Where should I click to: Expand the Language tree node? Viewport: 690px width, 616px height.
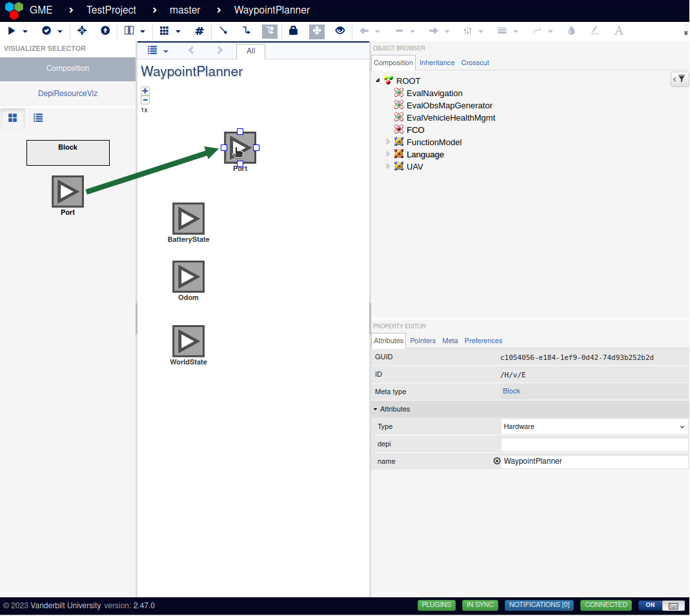coord(388,154)
